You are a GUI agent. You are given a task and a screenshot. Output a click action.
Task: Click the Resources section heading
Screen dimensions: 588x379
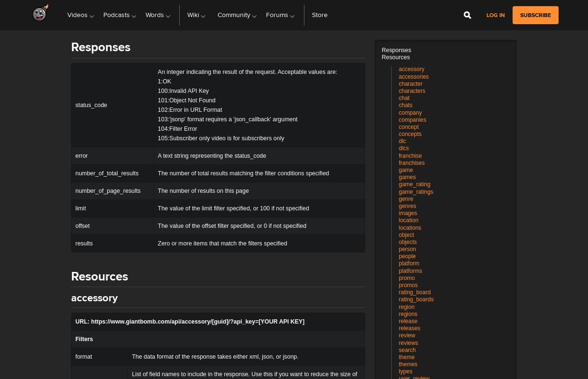pos(100,277)
